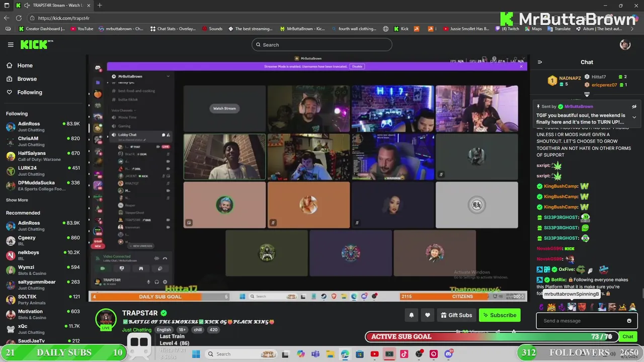Expand the gift leaderboard below the top gifters
Image resolution: width=644 pixels, height=362 pixels.
(x=587, y=95)
